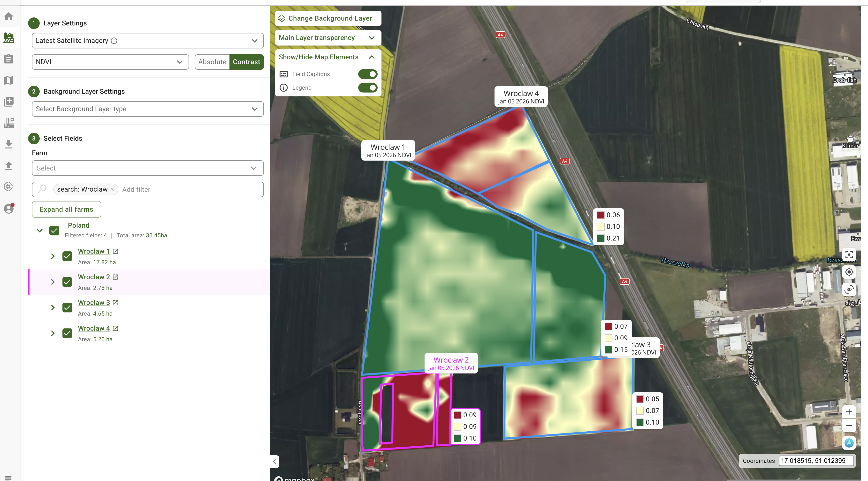Open the NDVI index dropdown

click(x=110, y=62)
